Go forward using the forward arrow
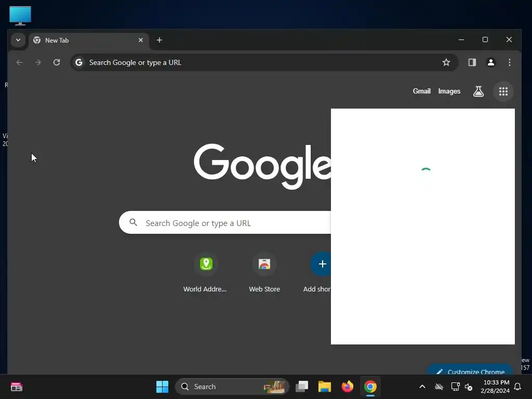 coord(37,62)
